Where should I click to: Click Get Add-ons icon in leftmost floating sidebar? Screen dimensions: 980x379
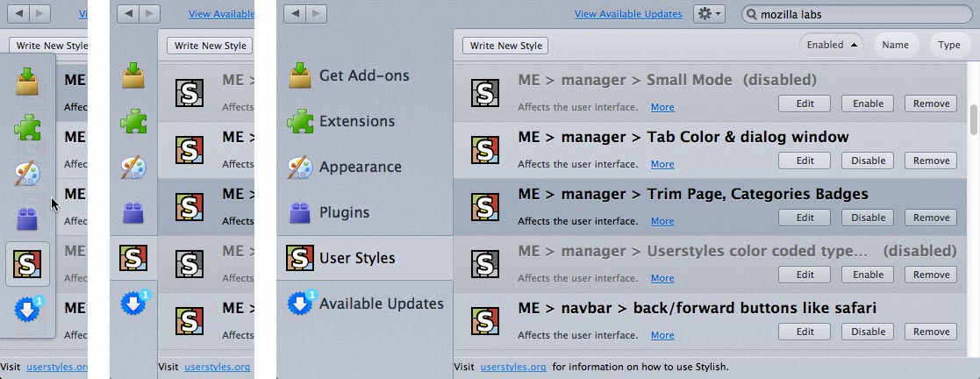click(27, 81)
